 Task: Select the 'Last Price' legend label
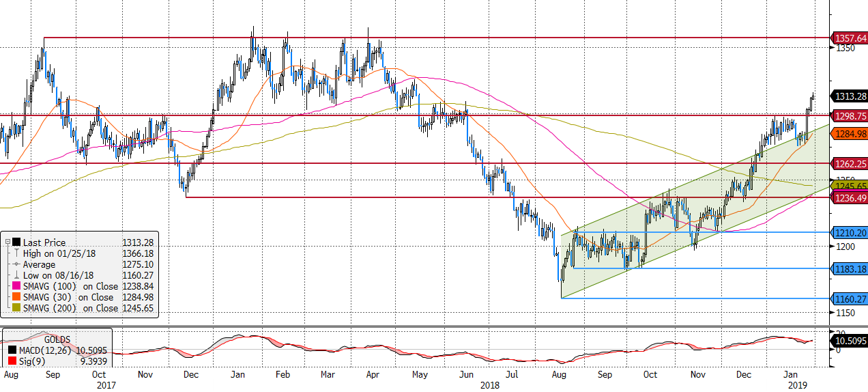pyautogui.click(x=44, y=242)
